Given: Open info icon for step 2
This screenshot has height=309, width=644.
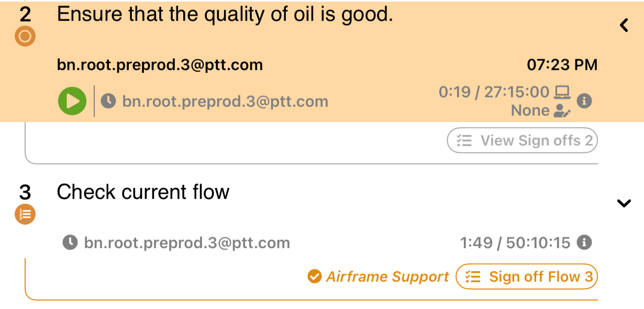Looking at the screenshot, I should pos(584,101).
